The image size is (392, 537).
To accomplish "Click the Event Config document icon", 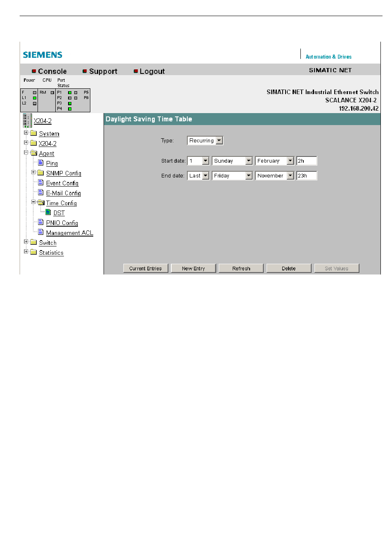I will (x=40, y=182).
